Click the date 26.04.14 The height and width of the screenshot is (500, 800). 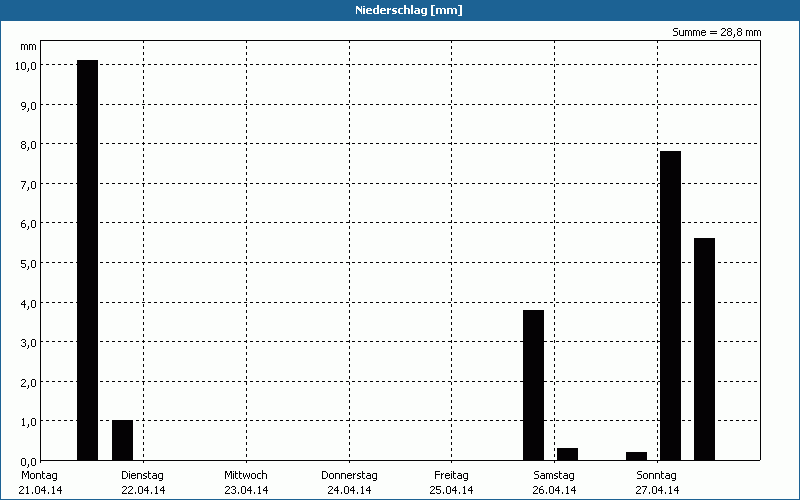pyautogui.click(x=555, y=490)
